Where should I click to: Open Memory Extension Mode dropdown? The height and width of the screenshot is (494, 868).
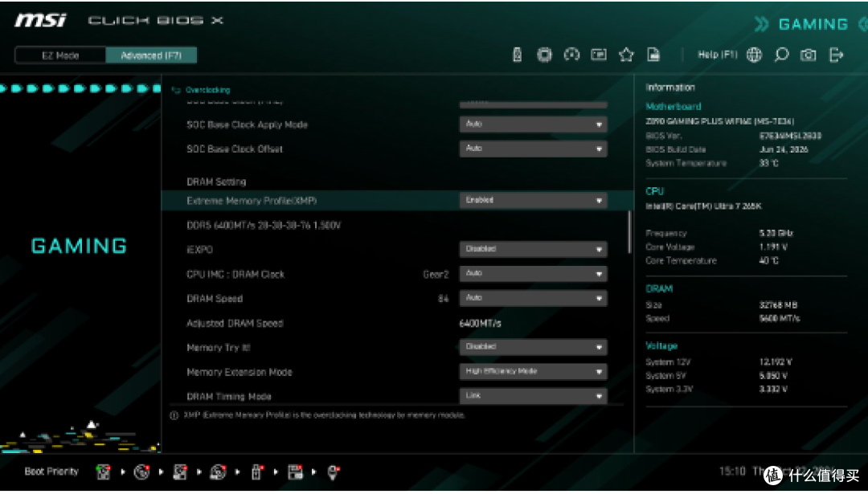pyautogui.click(x=533, y=371)
